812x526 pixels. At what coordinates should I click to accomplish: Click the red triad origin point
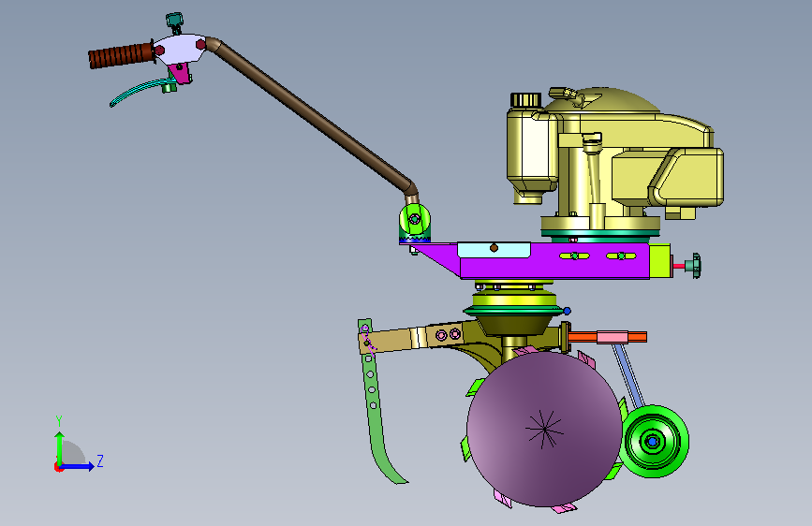(58, 467)
